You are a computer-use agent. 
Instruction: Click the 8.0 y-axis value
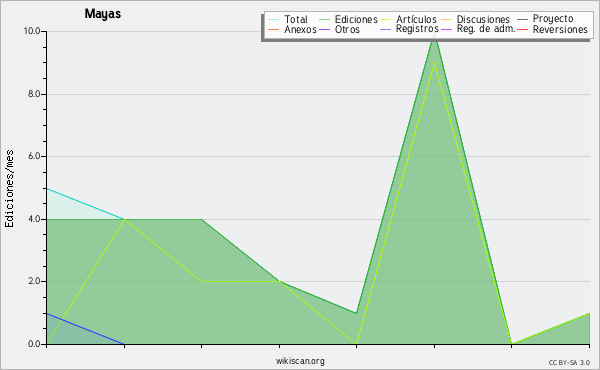[x=34, y=94]
